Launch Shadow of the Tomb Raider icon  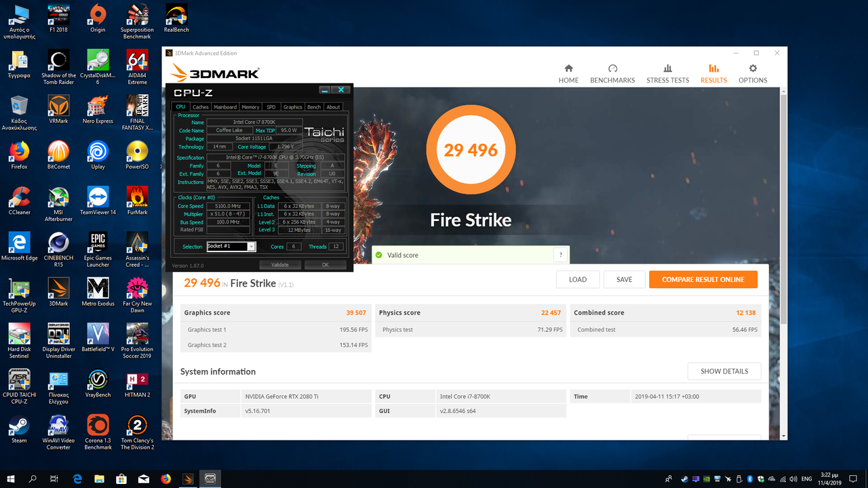point(58,67)
